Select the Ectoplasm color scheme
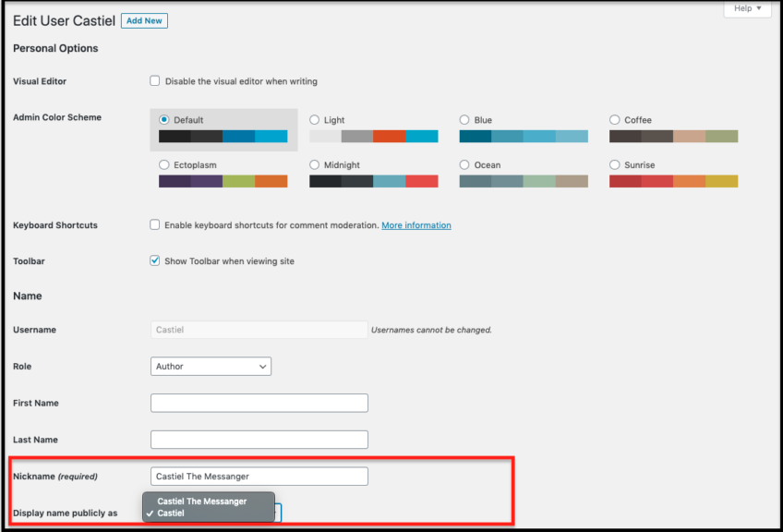 click(x=165, y=165)
